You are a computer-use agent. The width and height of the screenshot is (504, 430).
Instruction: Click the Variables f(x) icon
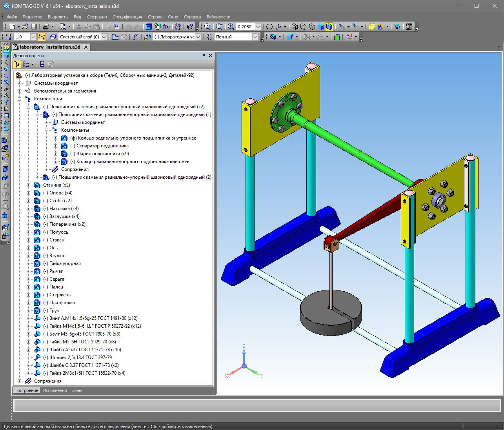(x=166, y=27)
